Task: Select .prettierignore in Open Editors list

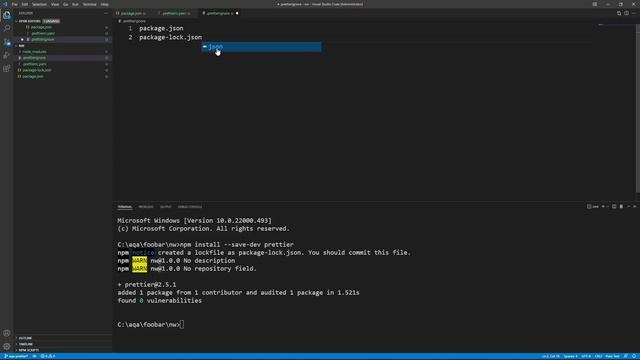Action: [x=43, y=40]
